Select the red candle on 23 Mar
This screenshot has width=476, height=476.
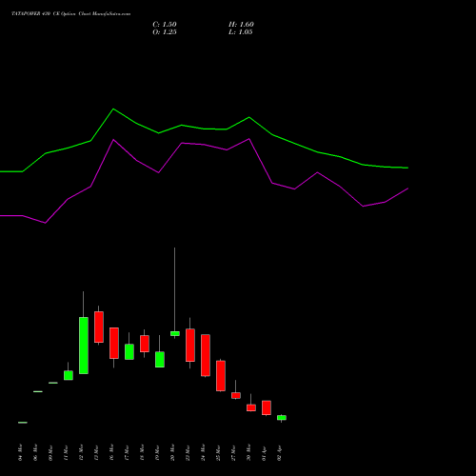pos(190,345)
